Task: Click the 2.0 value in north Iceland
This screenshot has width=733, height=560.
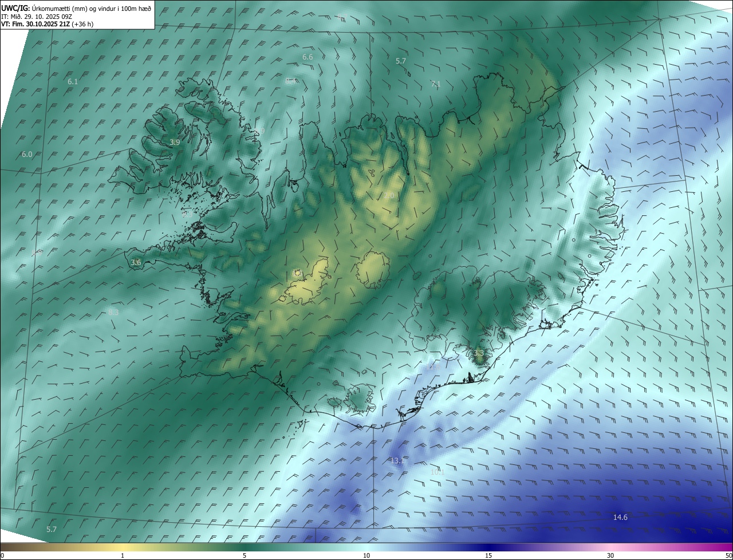Action: pyautogui.click(x=389, y=196)
